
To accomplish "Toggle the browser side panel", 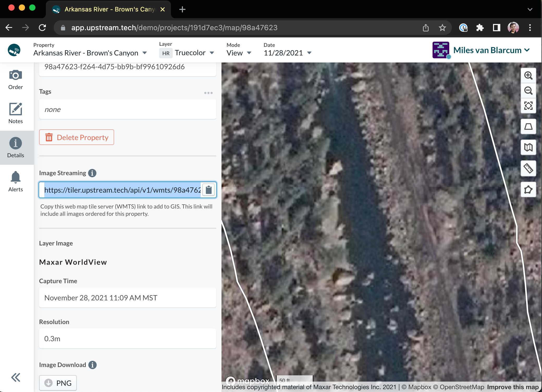I will (496, 28).
